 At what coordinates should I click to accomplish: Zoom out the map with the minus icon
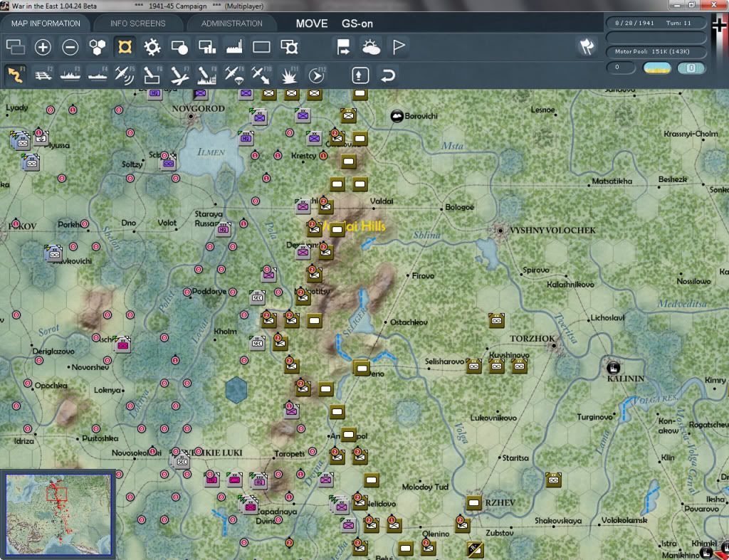[x=70, y=47]
